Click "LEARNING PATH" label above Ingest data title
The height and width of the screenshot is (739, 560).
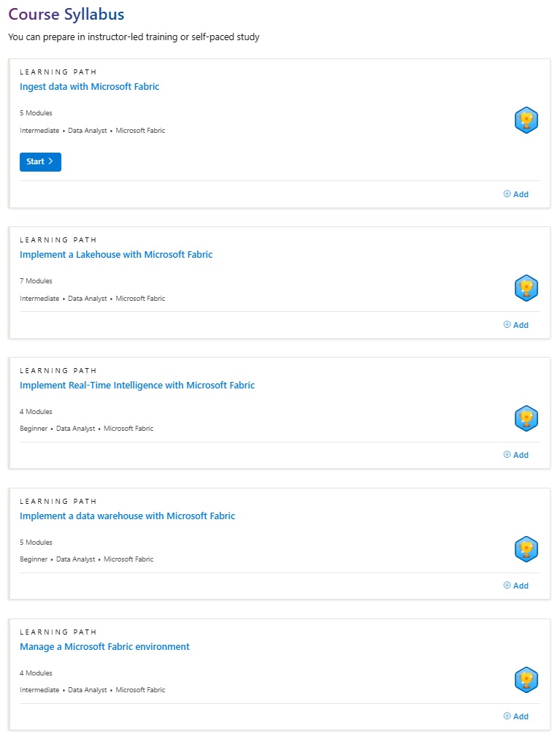[x=58, y=72]
